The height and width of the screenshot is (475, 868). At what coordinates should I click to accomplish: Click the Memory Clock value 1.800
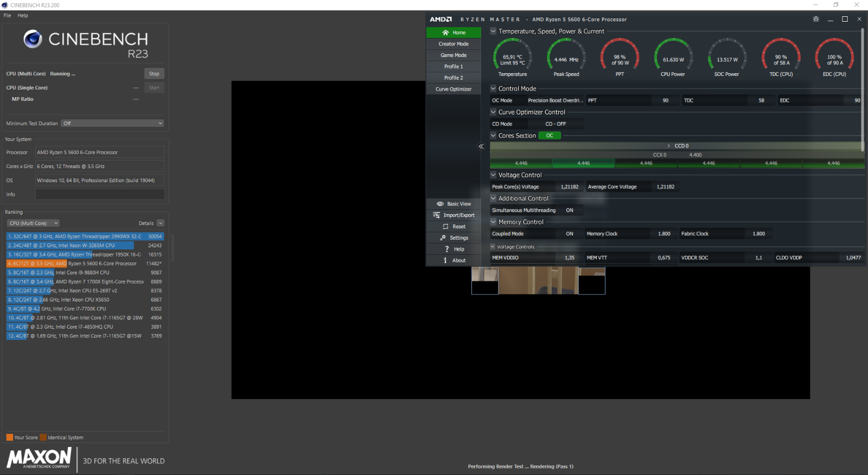click(664, 234)
